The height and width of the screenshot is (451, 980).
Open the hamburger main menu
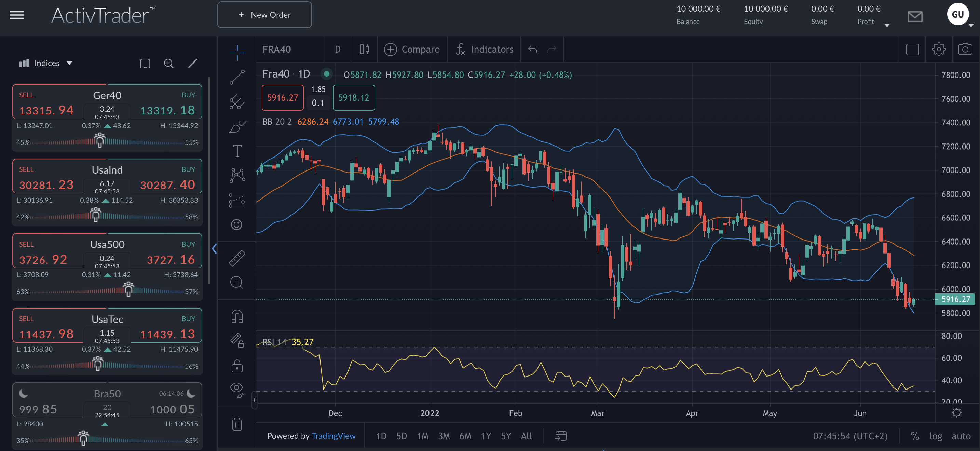click(17, 15)
